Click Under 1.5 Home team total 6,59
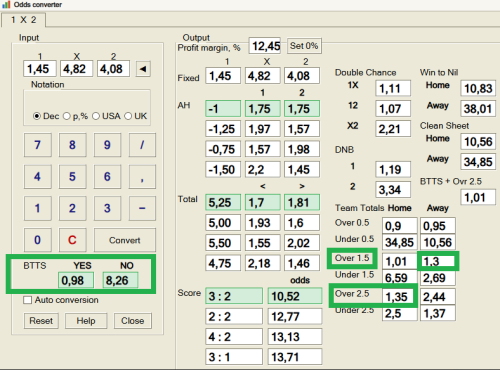 click(x=400, y=278)
